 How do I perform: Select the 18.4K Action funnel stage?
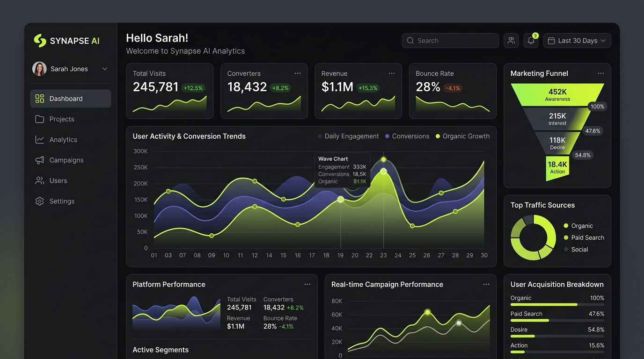point(557,168)
